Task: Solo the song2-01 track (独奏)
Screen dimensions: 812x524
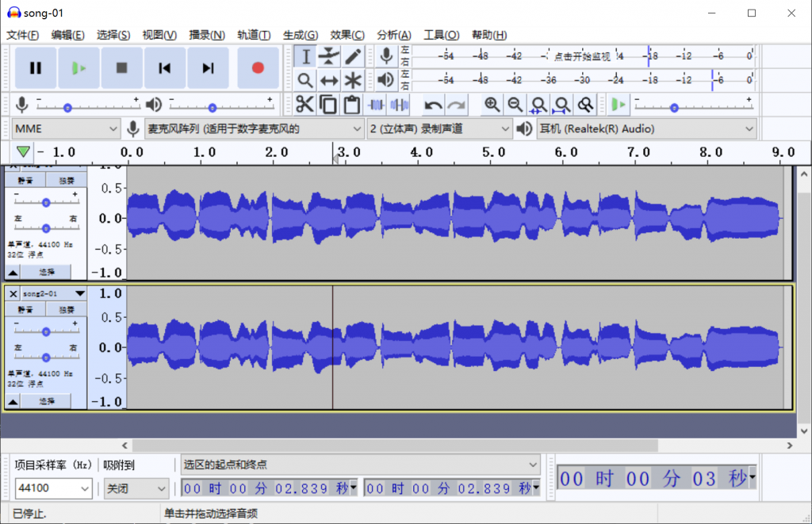Action: 66,309
